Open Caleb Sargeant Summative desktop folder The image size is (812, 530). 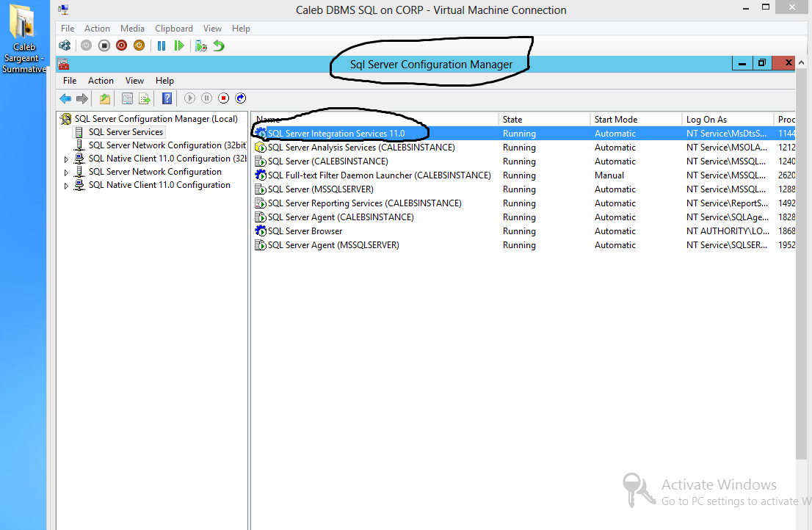click(x=23, y=37)
